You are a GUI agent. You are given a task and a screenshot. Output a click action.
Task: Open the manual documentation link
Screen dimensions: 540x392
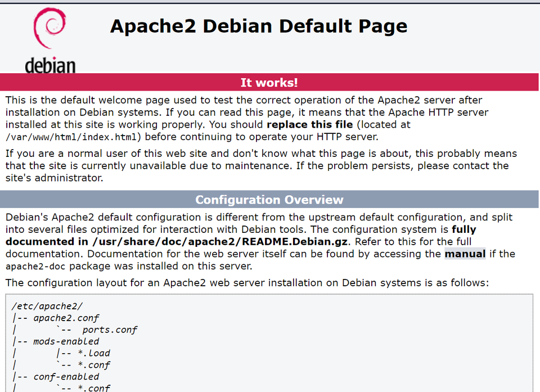tap(465, 254)
